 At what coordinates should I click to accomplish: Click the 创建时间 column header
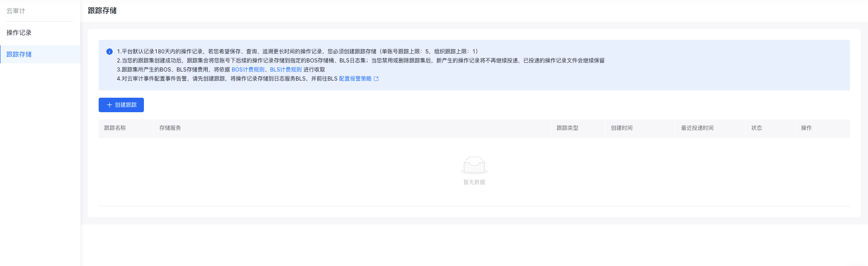[x=622, y=128]
